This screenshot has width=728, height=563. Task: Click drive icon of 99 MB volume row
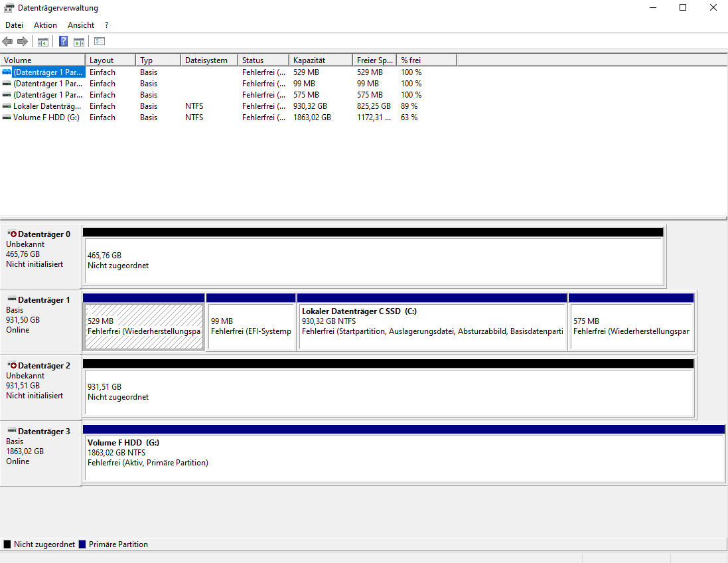(x=7, y=84)
